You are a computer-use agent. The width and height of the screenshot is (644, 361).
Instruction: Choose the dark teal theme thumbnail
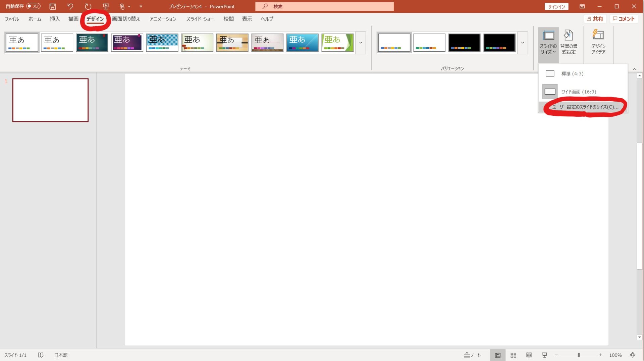(92, 43)
